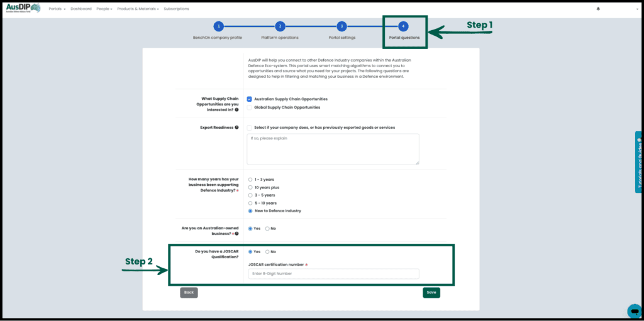Screen dimensions: 644x321
Task: Select step 4 Portal questions
Action: coord(404,26)
